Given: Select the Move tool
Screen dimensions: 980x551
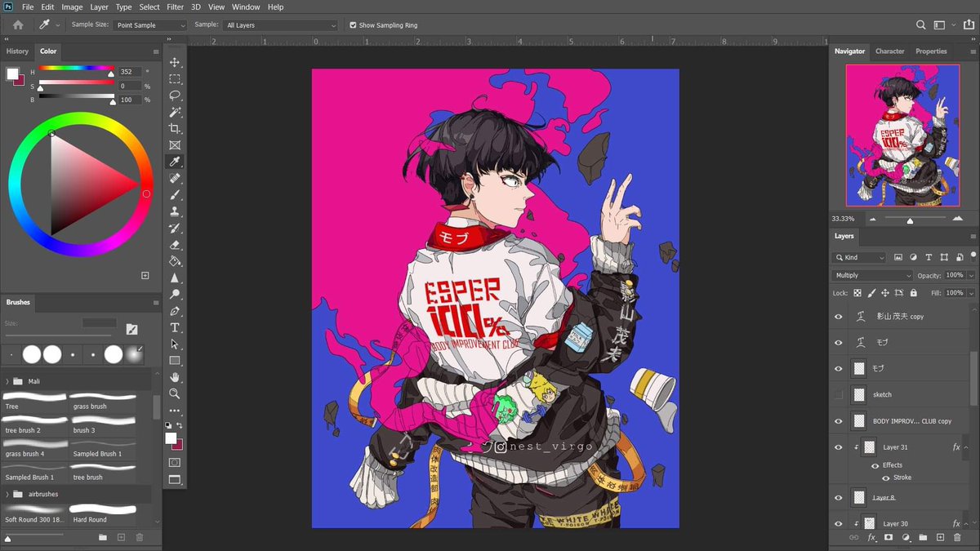Looking at the screenshot, I should click(175, 63).
